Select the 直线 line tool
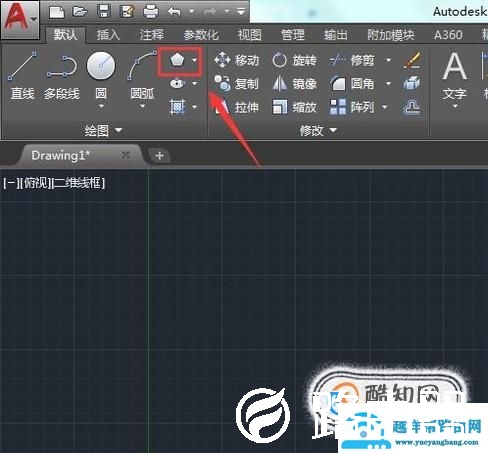The height and width of the screenshot is (453, 488). (22, 75)
